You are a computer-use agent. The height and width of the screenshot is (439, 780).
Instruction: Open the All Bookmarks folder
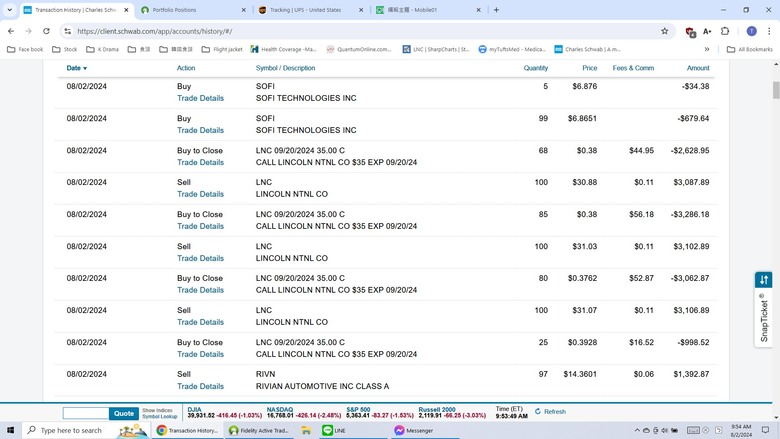point(750,49)
